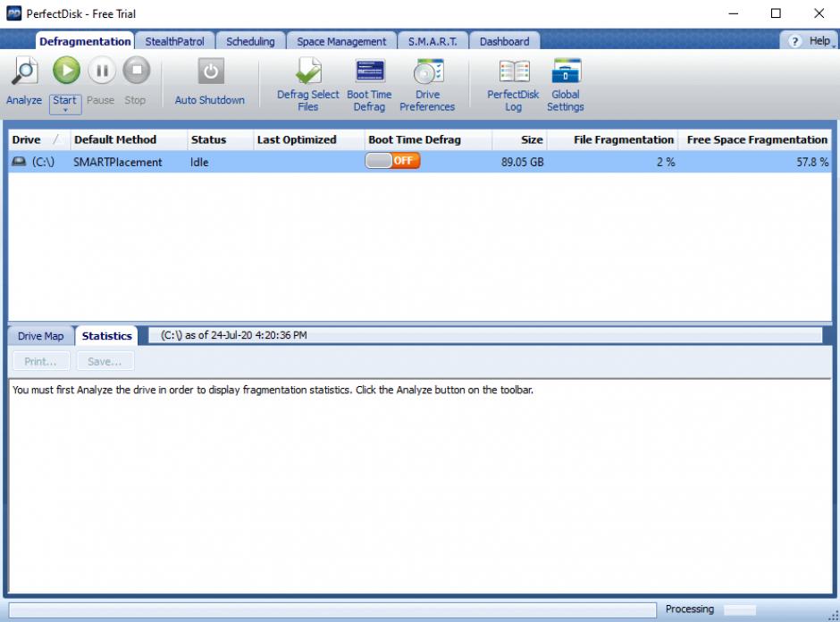This screenshot has width=840, height=622.
Task: Open Drive Preferences icon
Action: [428, 71]
